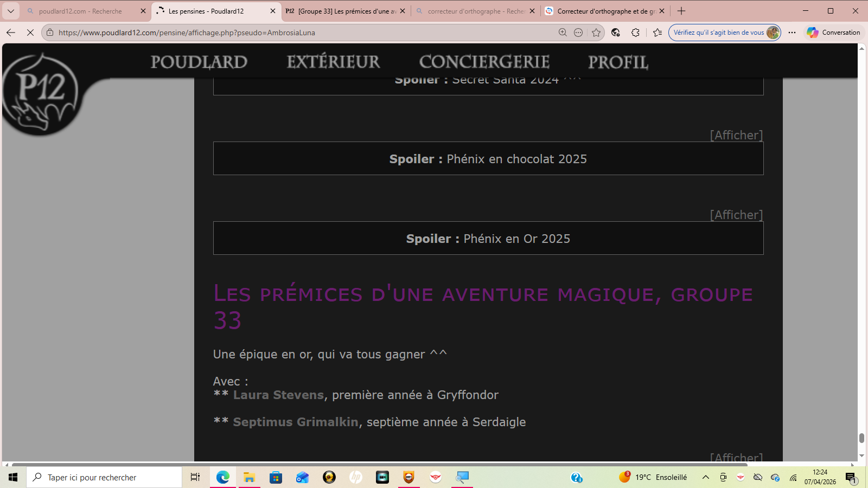Close the poudlard12.com Recherche tab

143,11
